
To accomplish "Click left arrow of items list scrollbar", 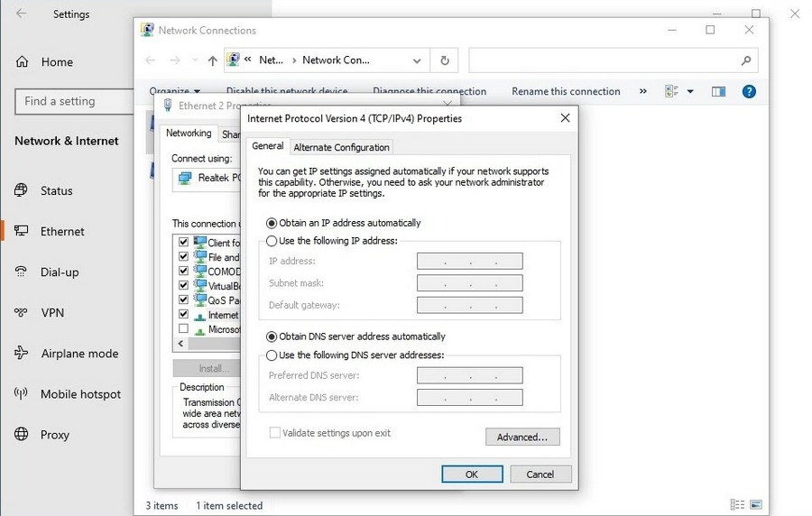I will pyautogui.click(x=180, y=343).
